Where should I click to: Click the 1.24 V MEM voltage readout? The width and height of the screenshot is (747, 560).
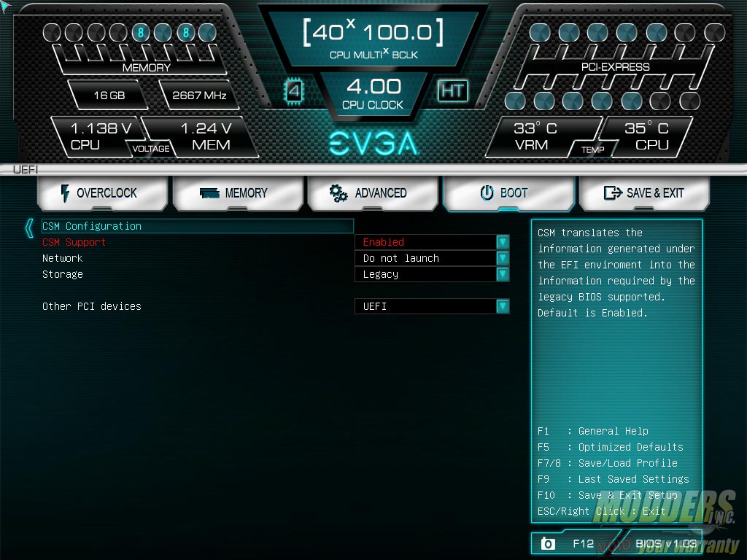[x=206, y=136]
